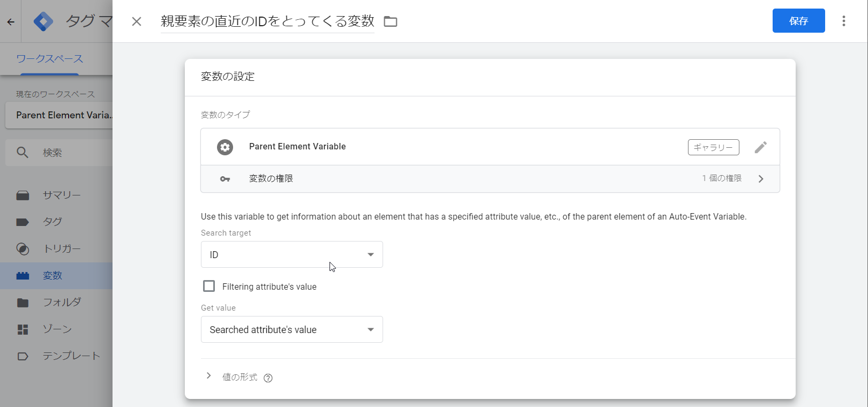Open the Get value dropdown
Viewport: 868px width, 407px height.
tap(292, 329)
